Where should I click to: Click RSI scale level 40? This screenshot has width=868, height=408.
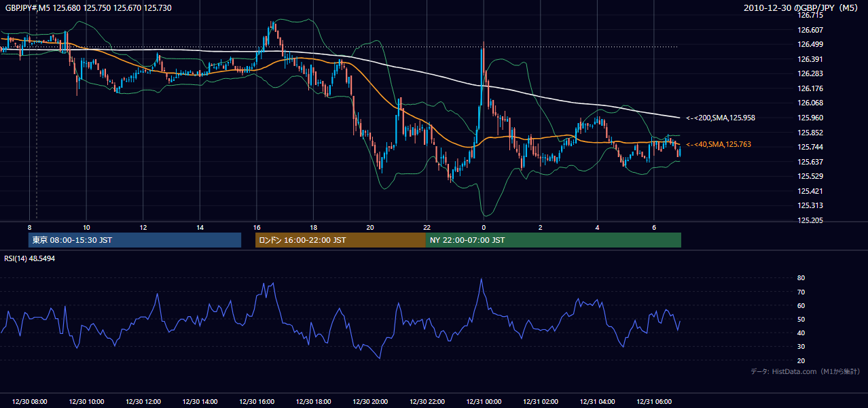tap(801, 333)
